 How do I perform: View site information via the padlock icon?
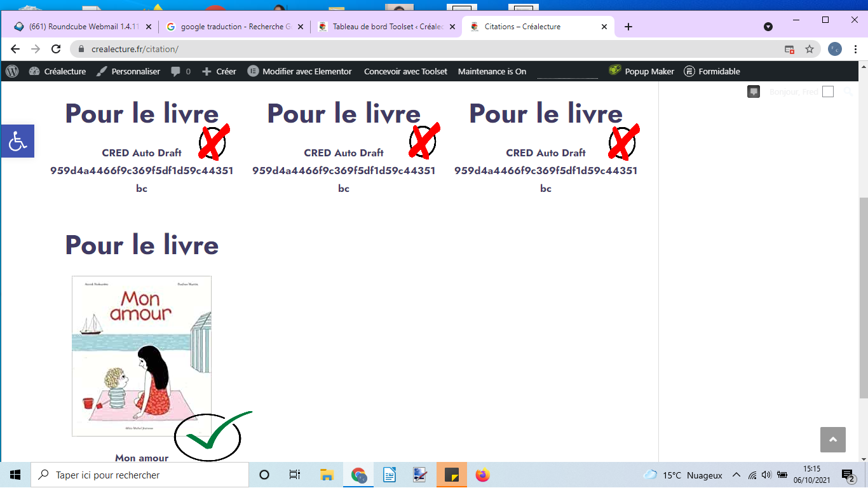pyautogui.click(x=81, y=49)
